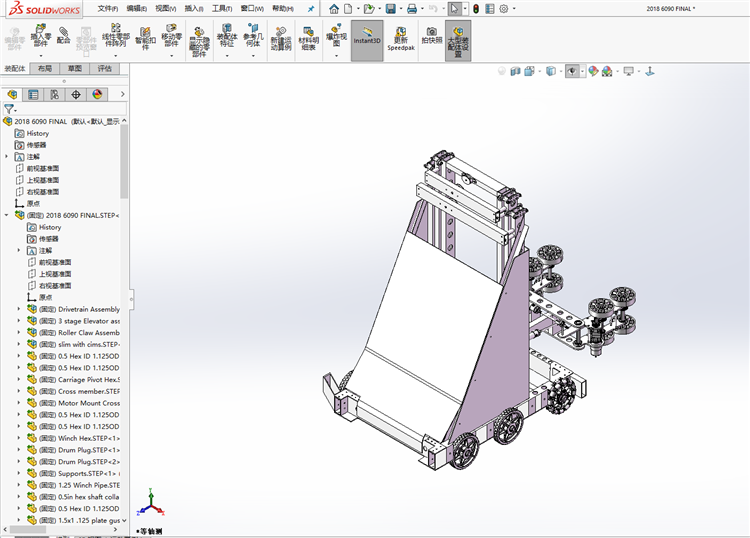
Task: Select ConfigurationManager tab icon
Action: tap(55, 95)
